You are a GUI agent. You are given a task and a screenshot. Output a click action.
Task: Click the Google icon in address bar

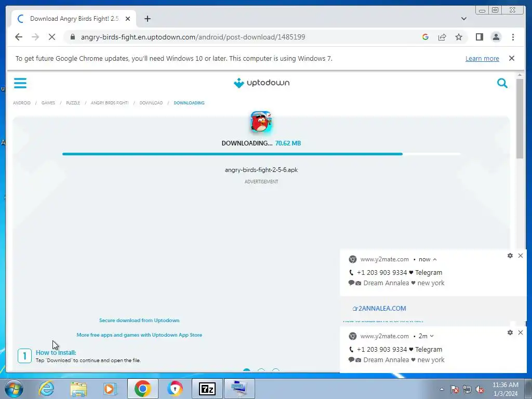click(425, 37)
